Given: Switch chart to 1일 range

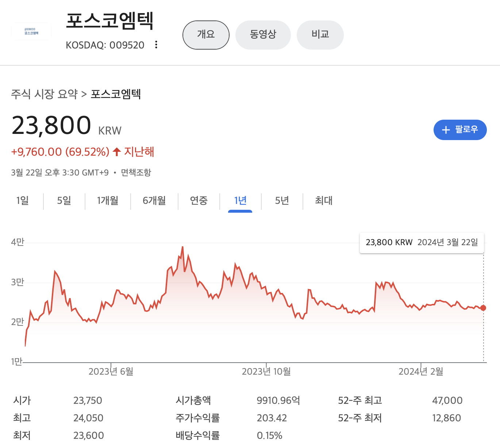Looking at the screenshot, I should [22, 201].
